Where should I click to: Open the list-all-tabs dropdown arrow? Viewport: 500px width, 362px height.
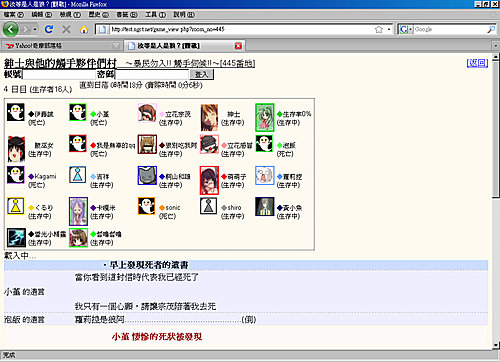[495, 46]
